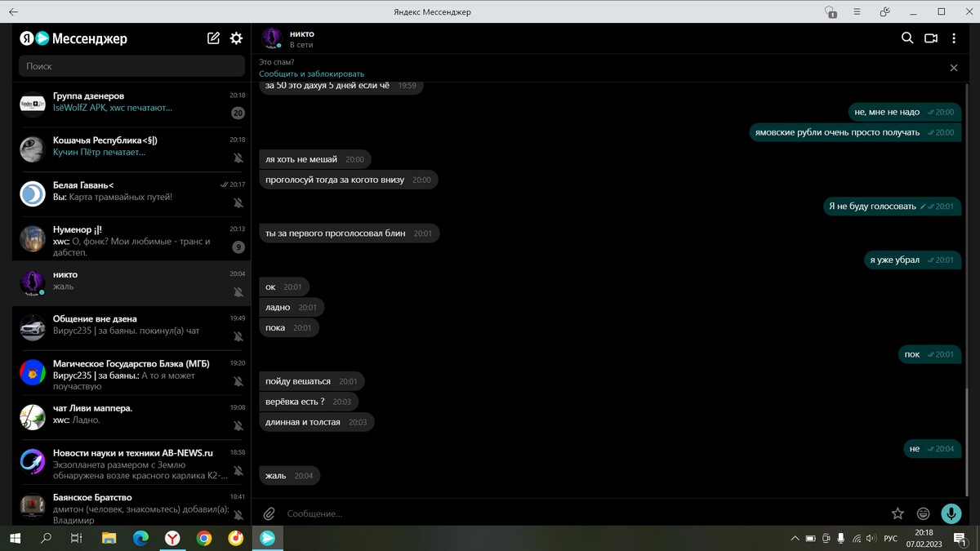Screen dimensions: 980x551
Task: Start a video call with никто
Action: tap(931, 38)
